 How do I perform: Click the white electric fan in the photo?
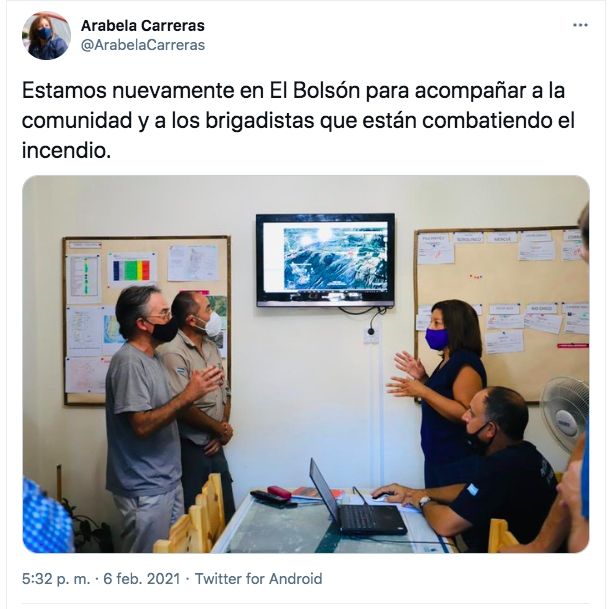(x=565, y=414)
